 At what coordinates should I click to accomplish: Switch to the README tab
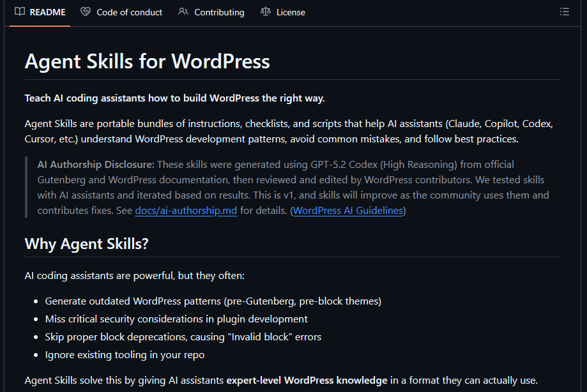point(47,12)
